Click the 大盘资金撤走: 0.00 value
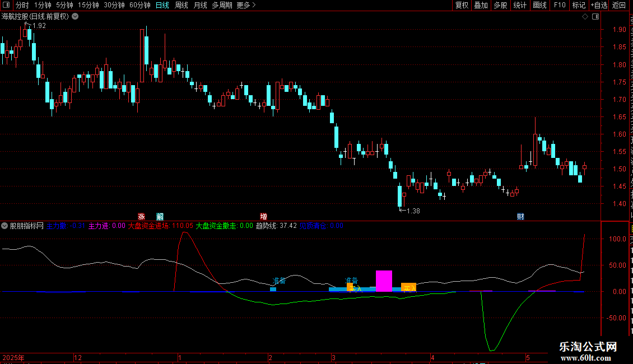Image resolution: width=633 pixels, height=364 pixels. (x=225, y=226)
